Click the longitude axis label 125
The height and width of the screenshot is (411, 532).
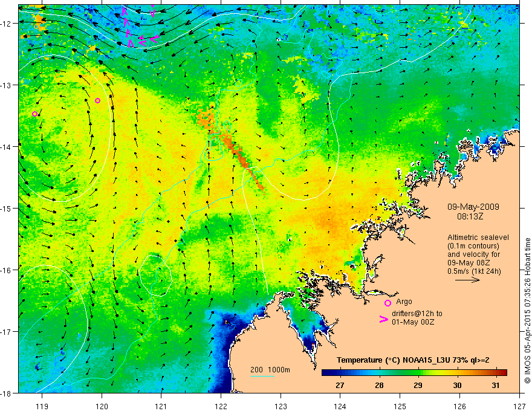tap(400, 406)
